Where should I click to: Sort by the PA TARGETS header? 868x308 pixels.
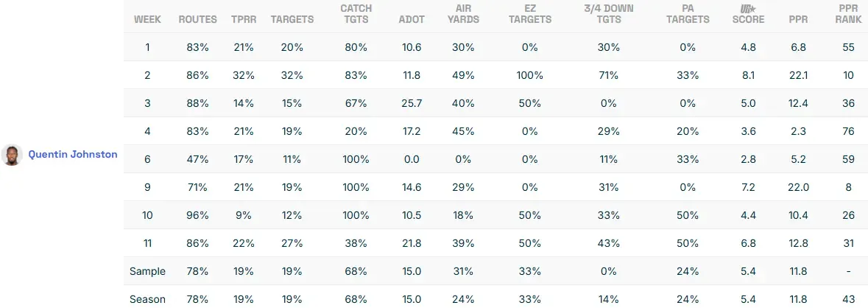pos(688,14)
